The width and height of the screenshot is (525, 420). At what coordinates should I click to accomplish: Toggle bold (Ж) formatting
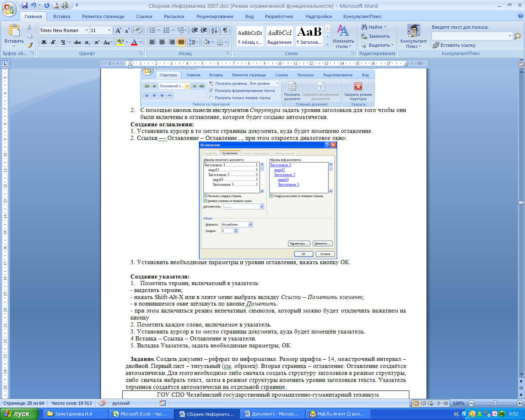coord(43,42)
